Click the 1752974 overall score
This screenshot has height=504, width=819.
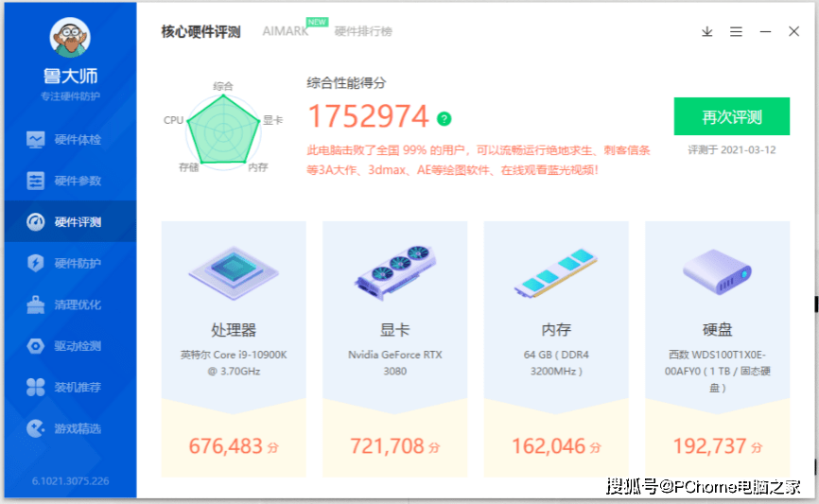coord(368,116)
